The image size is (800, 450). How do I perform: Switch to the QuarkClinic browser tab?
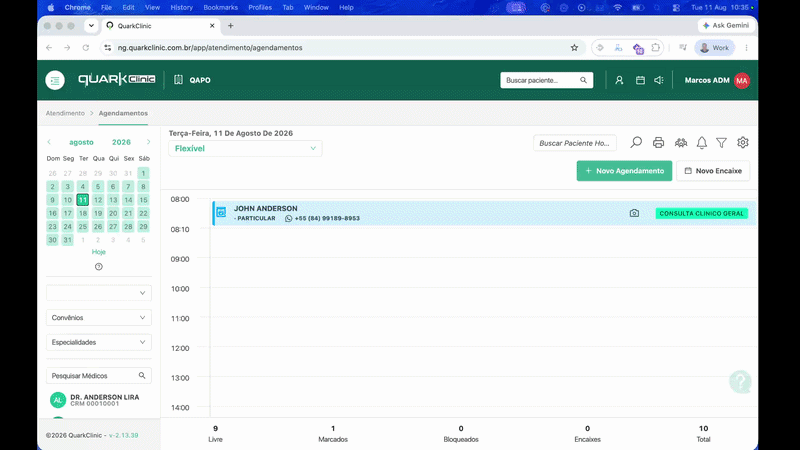pos(160,26)
